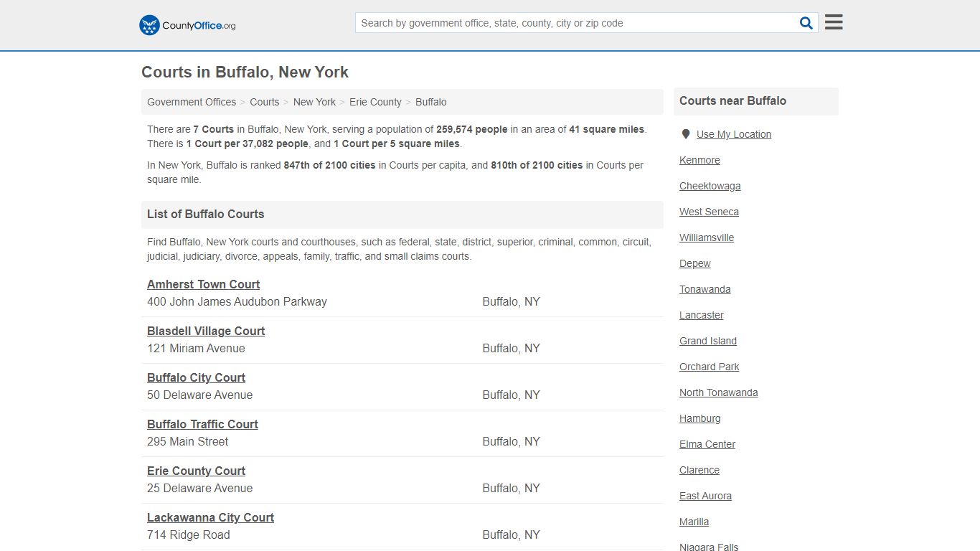Viewport: 980px width, 551px height.
Task: Open Blasdell Village Court link
Action: coord(206,331)
